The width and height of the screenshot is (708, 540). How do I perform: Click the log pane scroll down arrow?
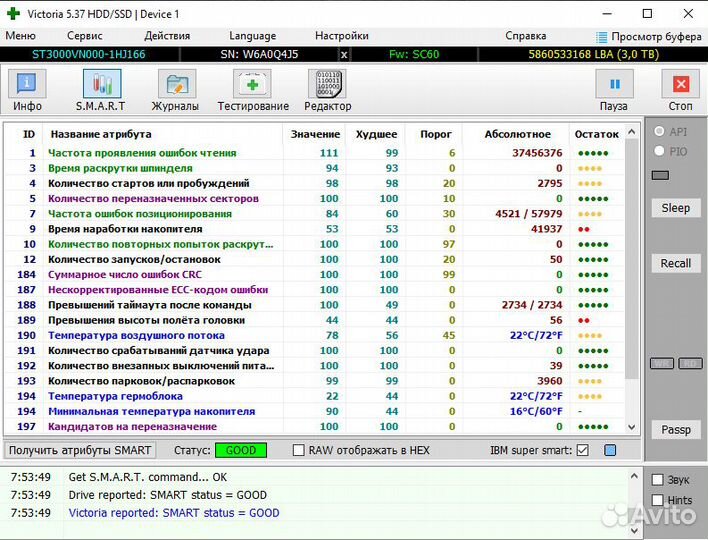pos(634,531)
